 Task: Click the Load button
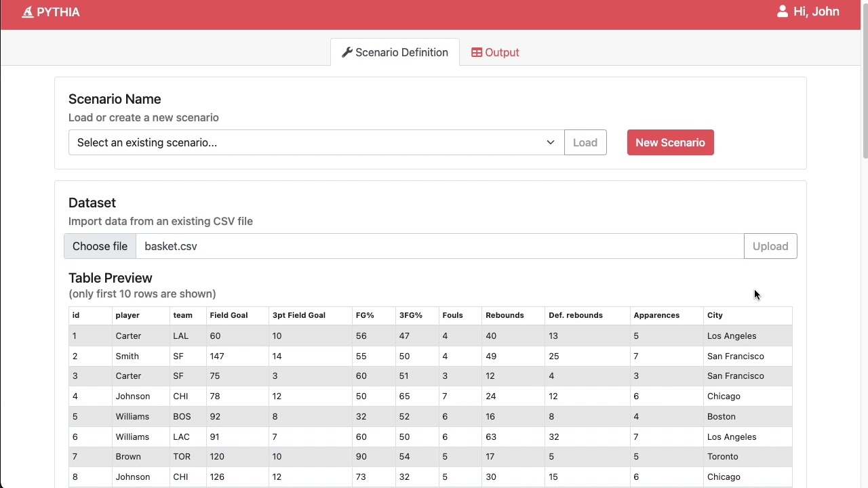click(585, 142)
